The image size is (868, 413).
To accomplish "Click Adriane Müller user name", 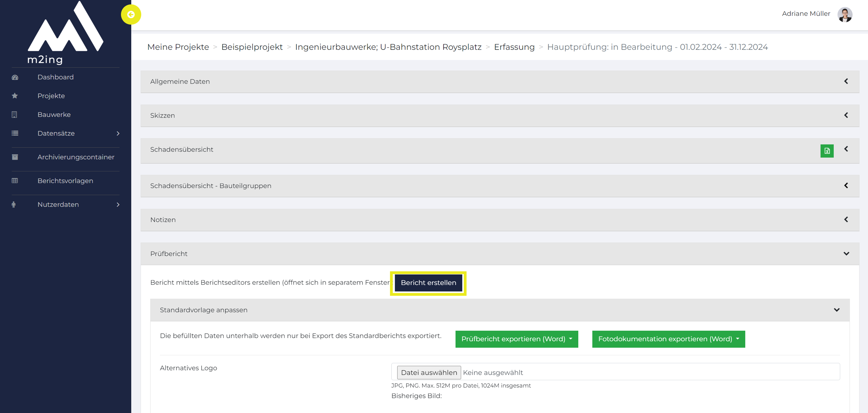I will click(806, 13).
